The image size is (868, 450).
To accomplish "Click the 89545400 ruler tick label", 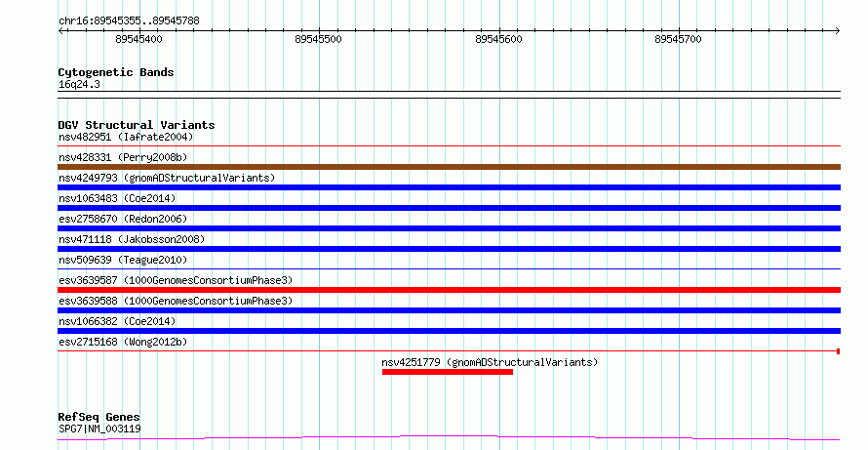I will click(138, 39).
